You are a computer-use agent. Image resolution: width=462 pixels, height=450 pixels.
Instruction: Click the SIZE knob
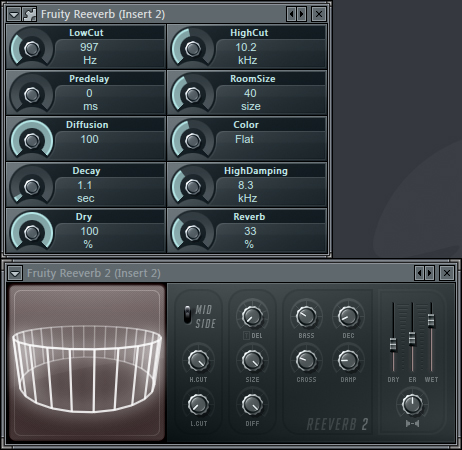(252, 360)
